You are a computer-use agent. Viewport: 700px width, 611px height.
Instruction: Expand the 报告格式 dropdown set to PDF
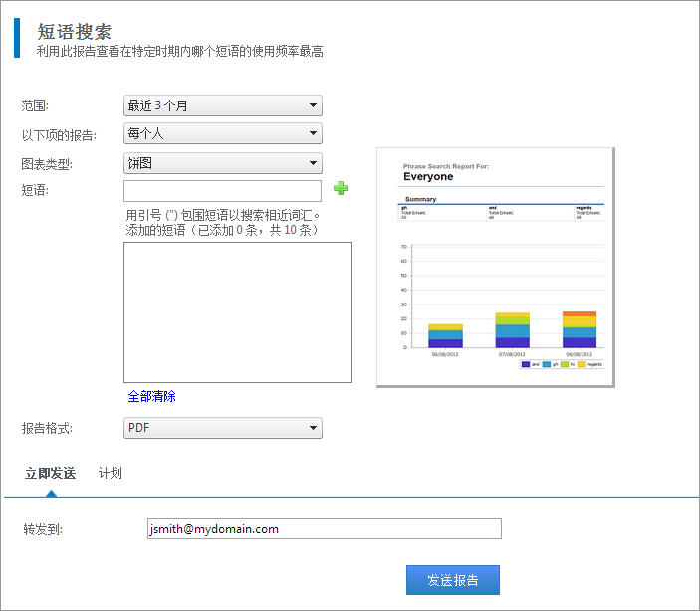[222, 428]
